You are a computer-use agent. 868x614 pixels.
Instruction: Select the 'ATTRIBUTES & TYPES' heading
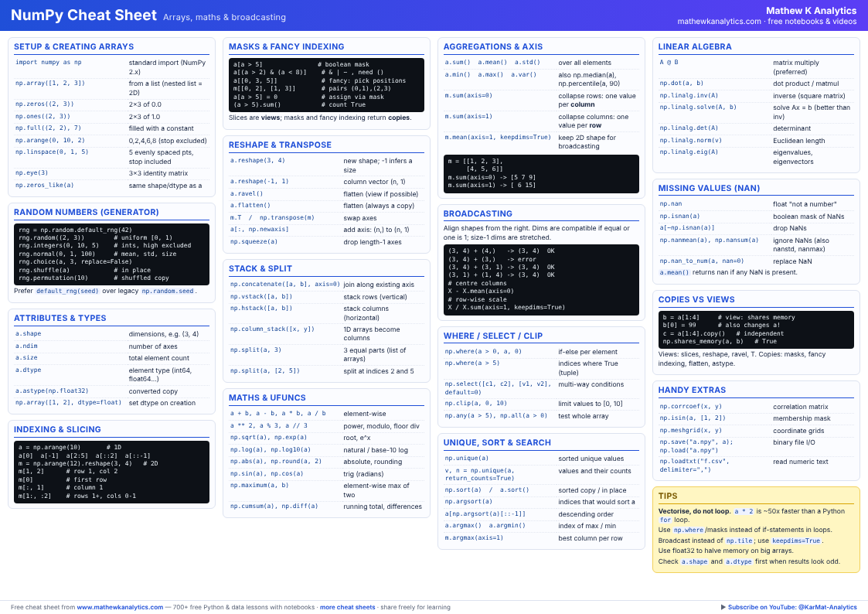(60, 318)
